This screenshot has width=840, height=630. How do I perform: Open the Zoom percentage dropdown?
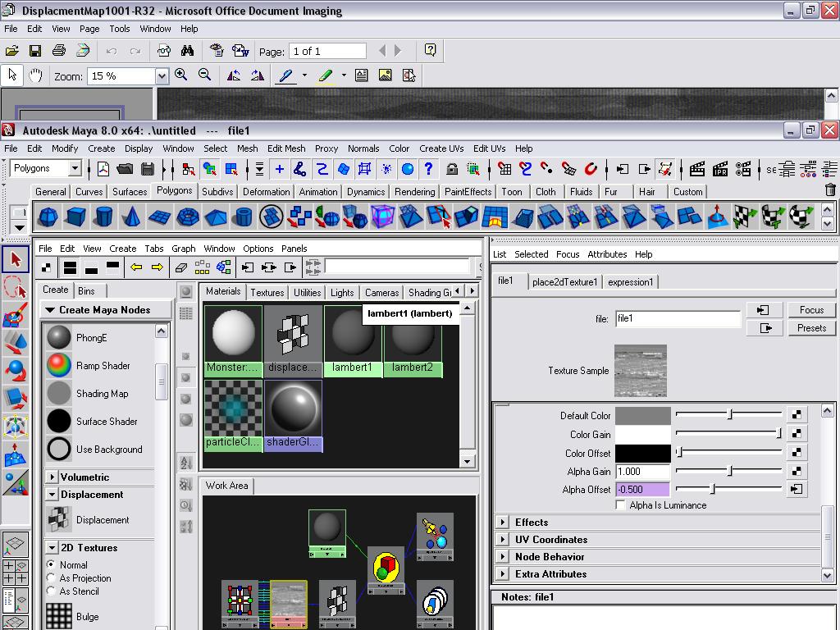coord(162,76)
